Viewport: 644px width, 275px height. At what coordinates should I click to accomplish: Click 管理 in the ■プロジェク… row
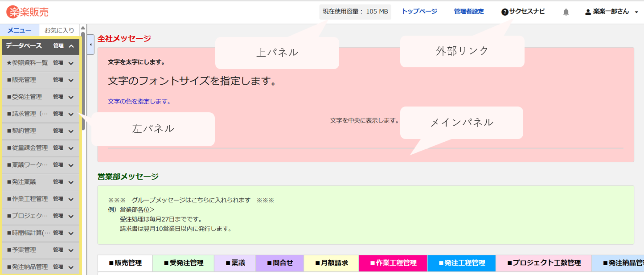[x=58, y=216]
